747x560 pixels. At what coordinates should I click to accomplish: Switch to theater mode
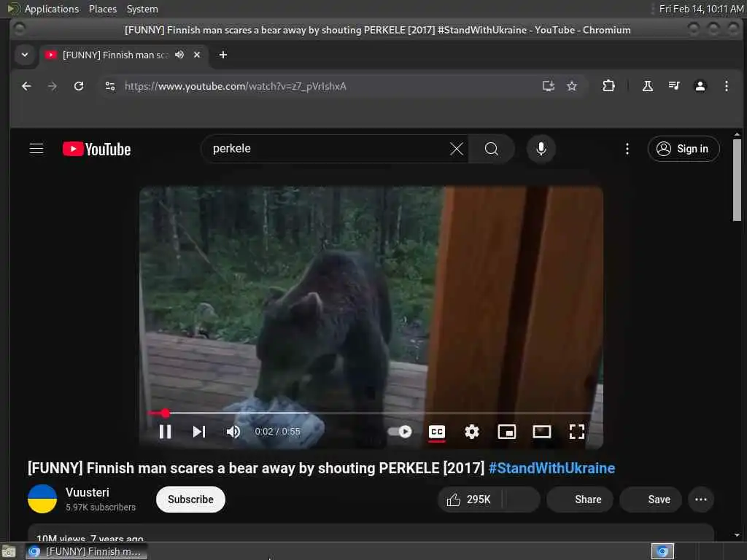(x=542, y=432)
